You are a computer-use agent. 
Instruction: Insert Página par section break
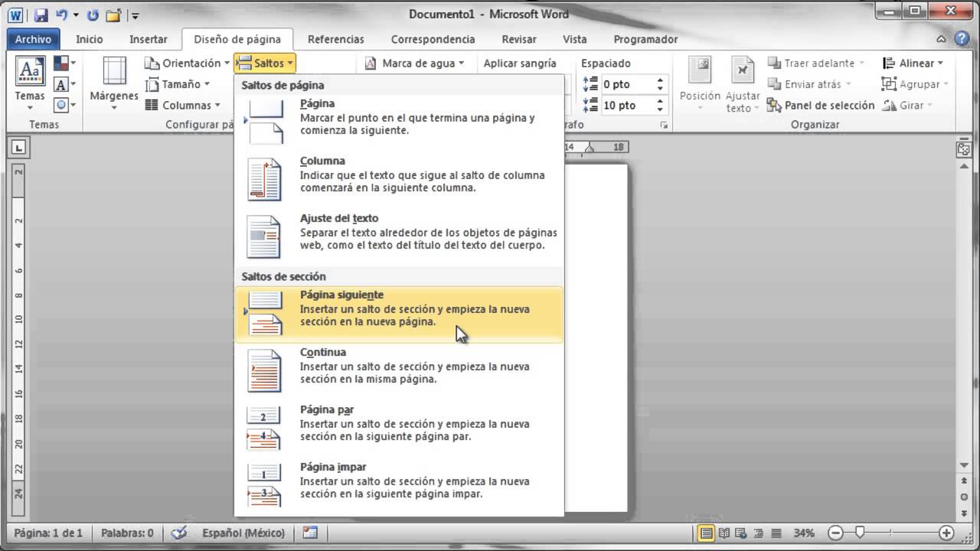point(399,429)
